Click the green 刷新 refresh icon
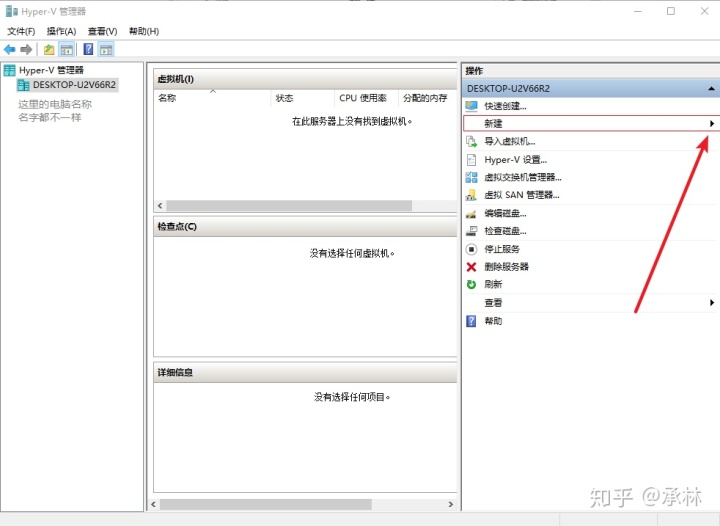720x526 pixels. (x=471, y=285)
